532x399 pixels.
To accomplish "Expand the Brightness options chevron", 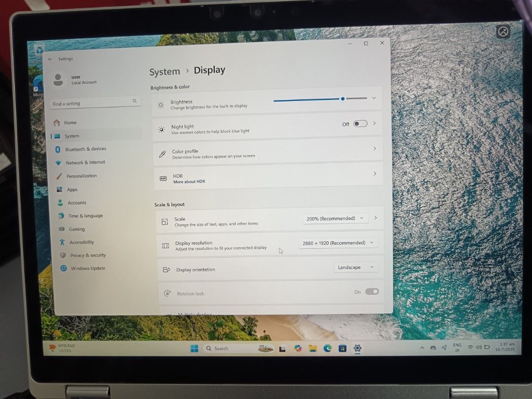I will coord(373,98).
